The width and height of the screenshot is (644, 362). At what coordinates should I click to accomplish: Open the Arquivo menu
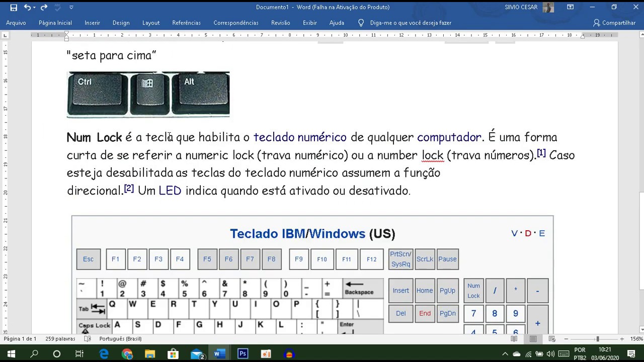point(16,23)
